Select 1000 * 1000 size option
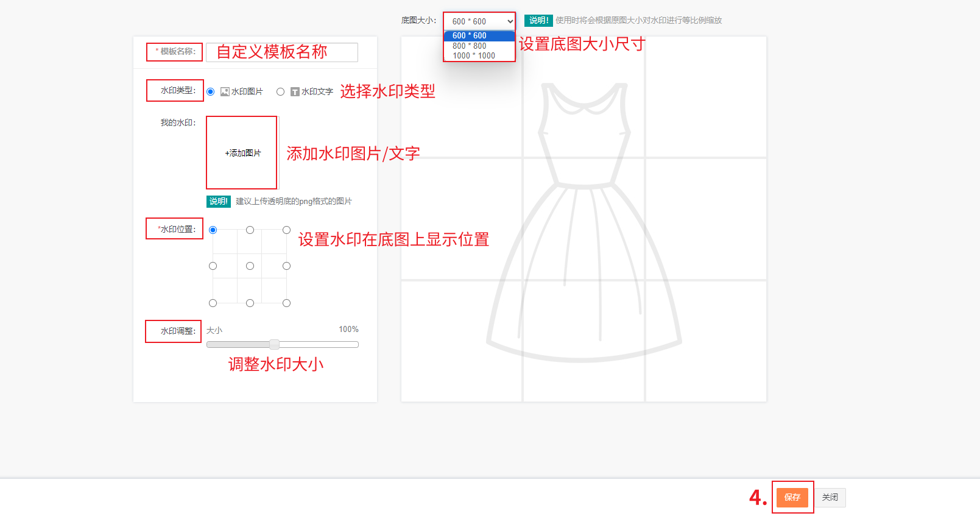 479,55
